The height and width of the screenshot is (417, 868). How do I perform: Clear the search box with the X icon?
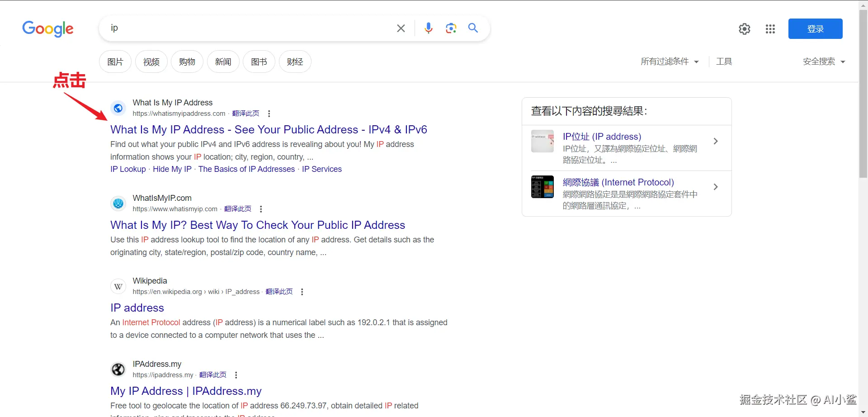pos(401,28)
